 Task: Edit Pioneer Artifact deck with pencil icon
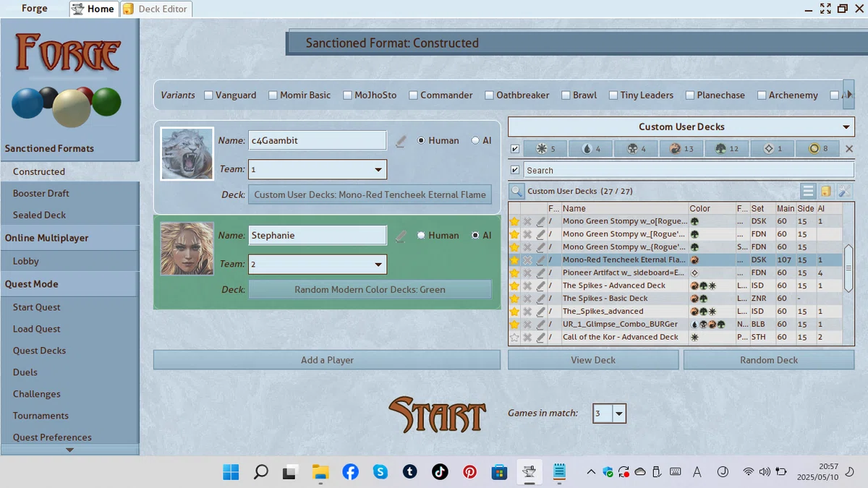[540, 273]
